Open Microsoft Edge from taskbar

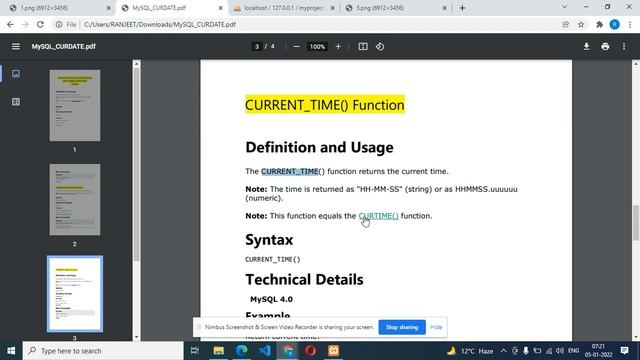pos(242,351)
